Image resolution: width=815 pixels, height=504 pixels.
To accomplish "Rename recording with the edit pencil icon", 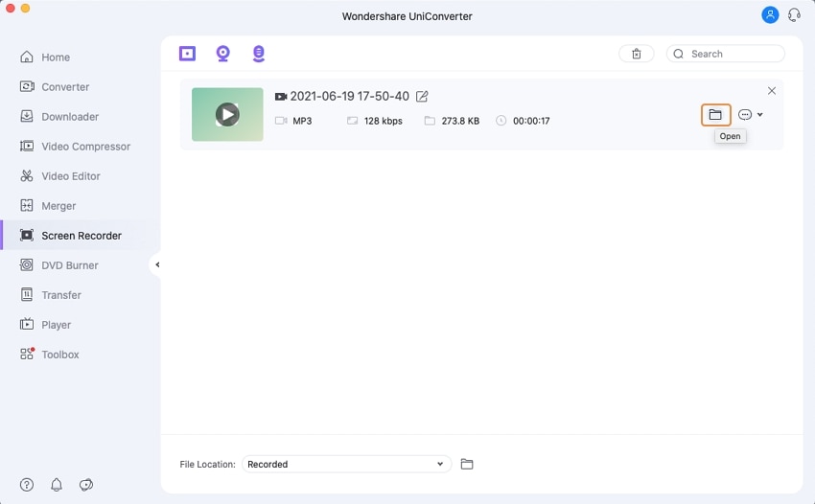I will point(422,96).
